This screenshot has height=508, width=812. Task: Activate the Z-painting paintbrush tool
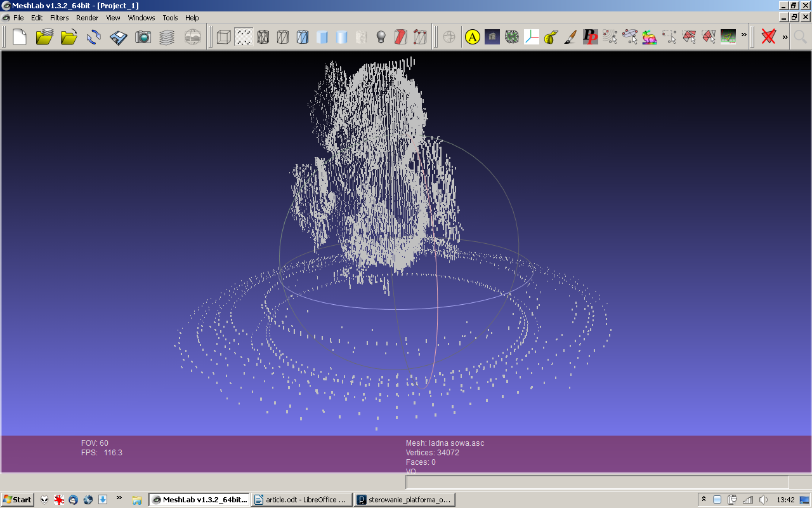click(x=570, y=37)
